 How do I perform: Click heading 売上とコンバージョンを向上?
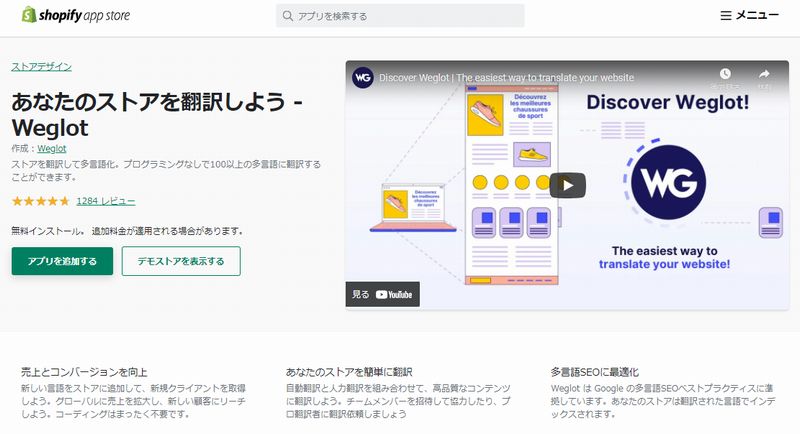click(84, 372)
